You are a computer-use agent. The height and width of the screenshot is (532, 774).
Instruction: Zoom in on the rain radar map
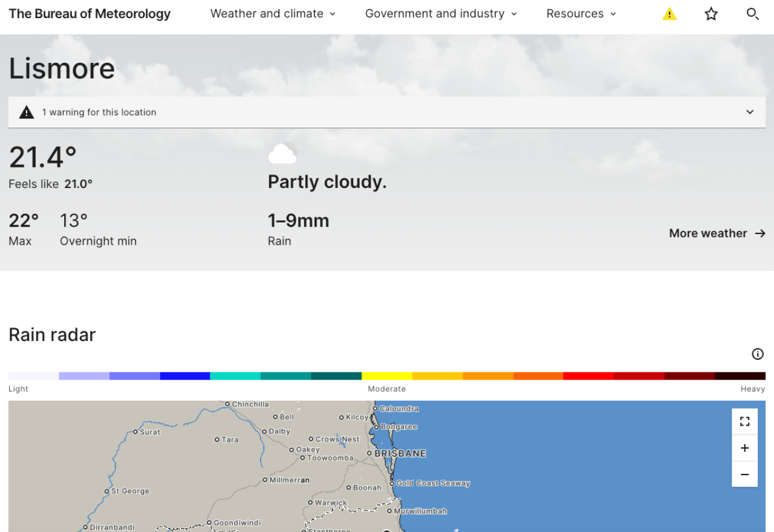point(744,447)
